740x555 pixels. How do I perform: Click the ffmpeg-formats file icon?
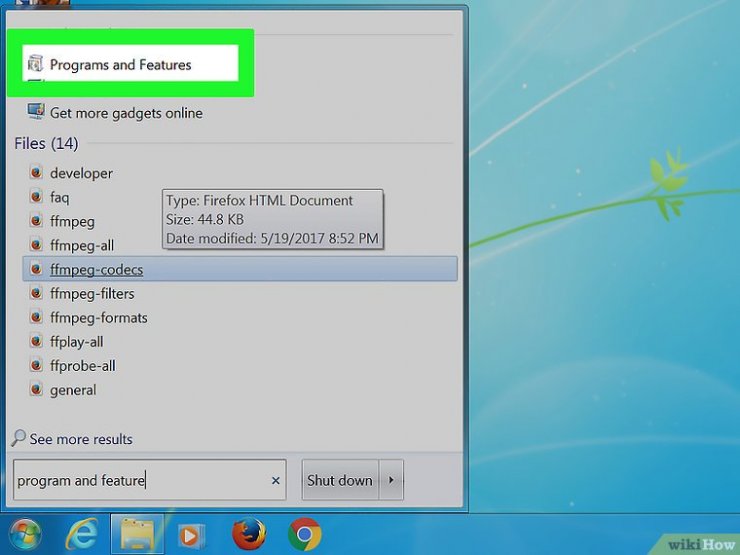pos(36,317)
